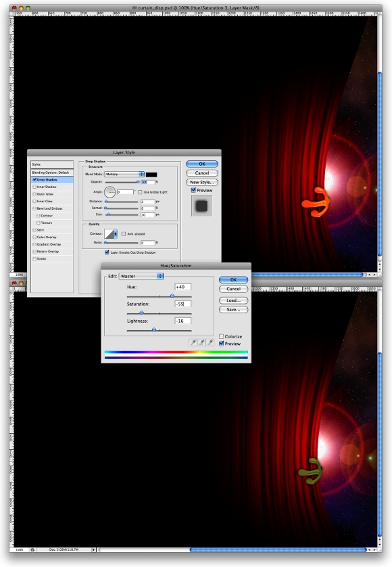Select the add-to-sample eyedropper
The width and height of the screenshot is (392, 567).
coord(201,342)
